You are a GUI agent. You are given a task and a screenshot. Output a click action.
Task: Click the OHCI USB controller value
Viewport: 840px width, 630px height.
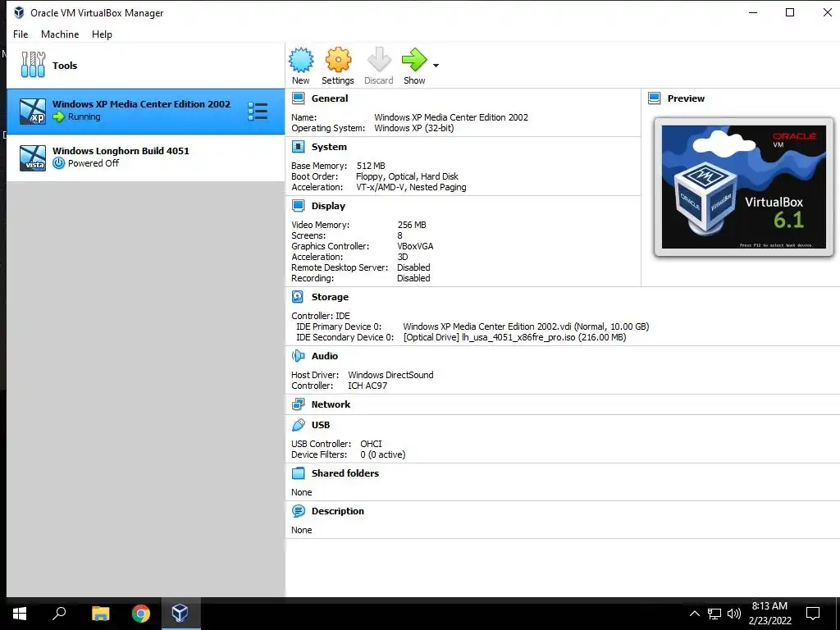pos(372,444)
